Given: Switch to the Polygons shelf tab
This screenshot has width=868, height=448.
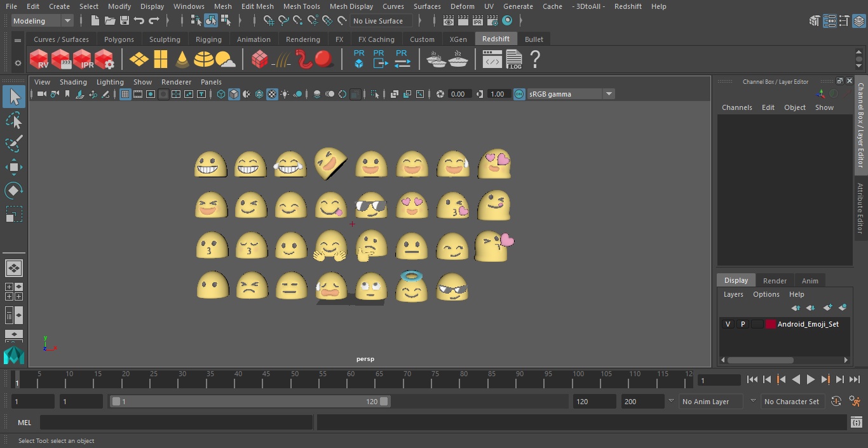Looking at the screenshot, I should [x=119, y=39].
